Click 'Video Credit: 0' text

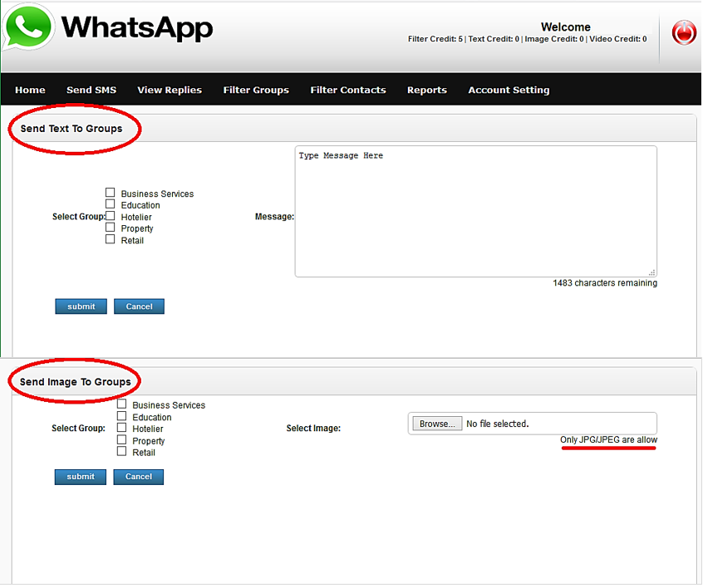617,39
